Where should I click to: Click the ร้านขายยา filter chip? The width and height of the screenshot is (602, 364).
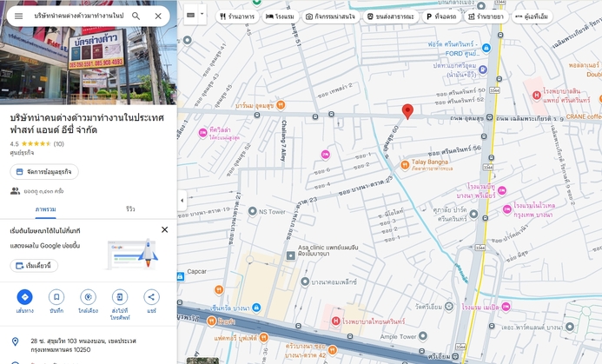point(486,17)
